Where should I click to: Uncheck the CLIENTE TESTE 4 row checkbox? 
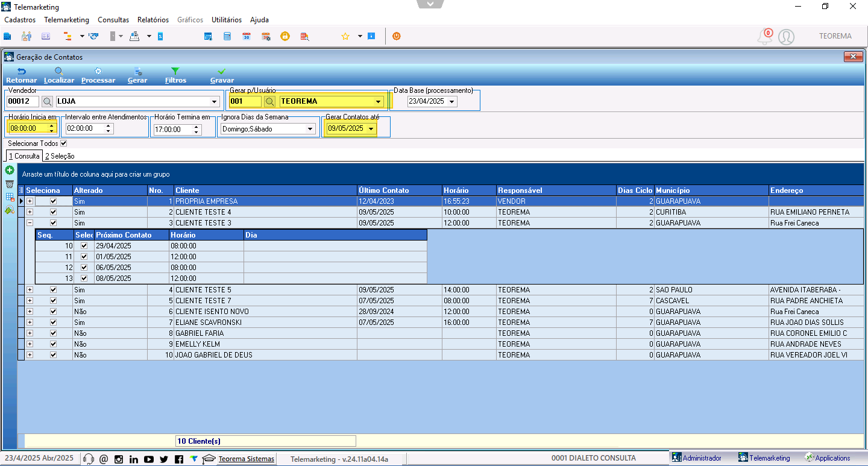[53, 212]
